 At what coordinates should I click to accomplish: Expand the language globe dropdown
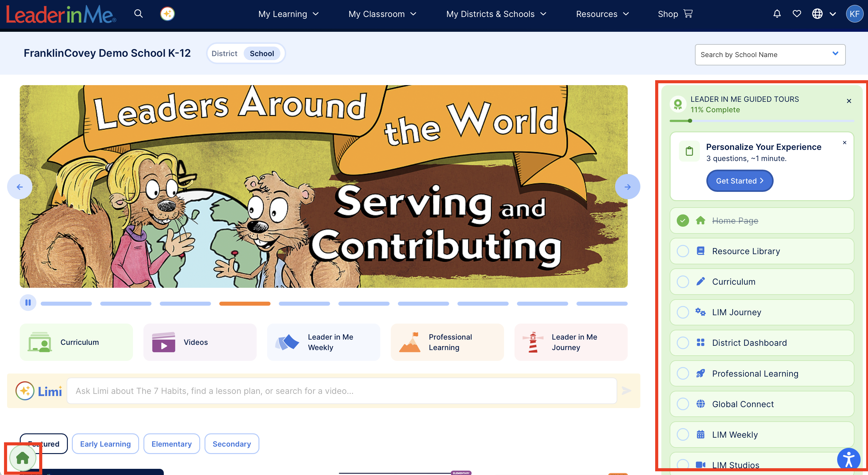(824, 14)
